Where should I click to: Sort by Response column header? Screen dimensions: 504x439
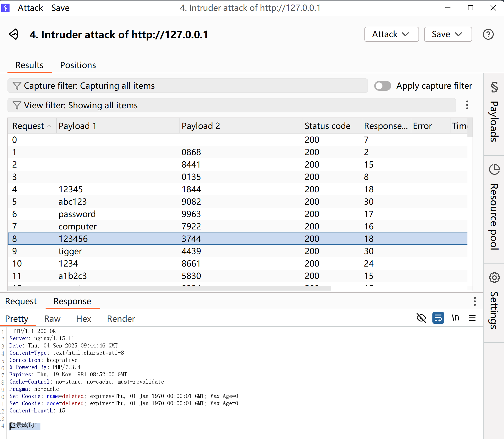(387, 126)
